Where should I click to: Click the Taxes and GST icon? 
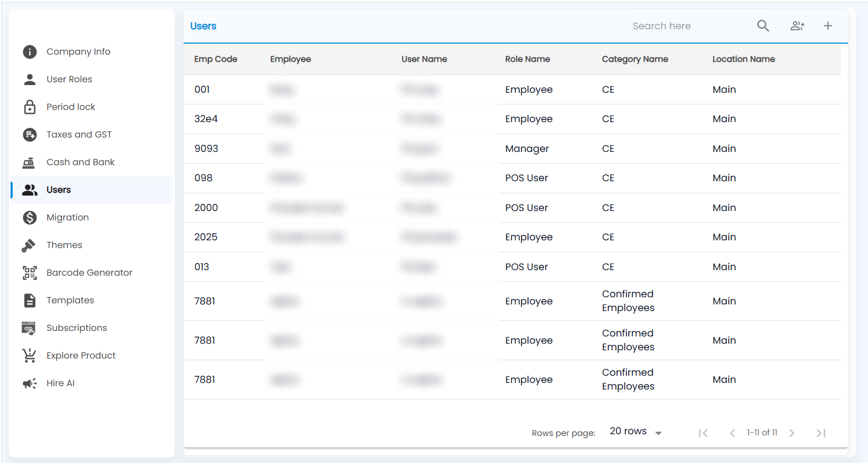coord(30,135)
